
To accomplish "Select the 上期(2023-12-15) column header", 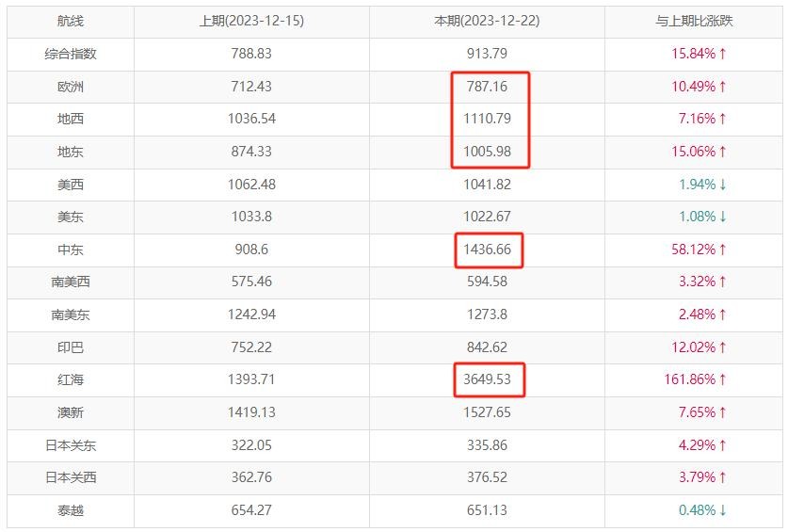I will 251,21.
